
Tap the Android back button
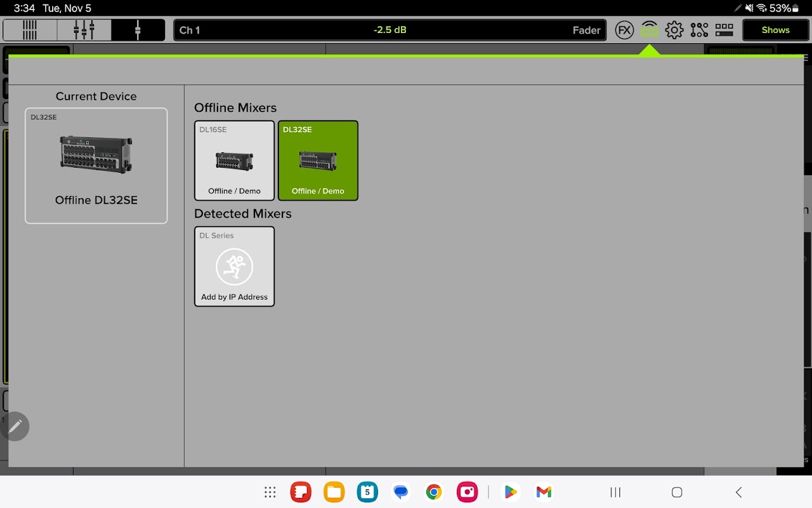738,492
